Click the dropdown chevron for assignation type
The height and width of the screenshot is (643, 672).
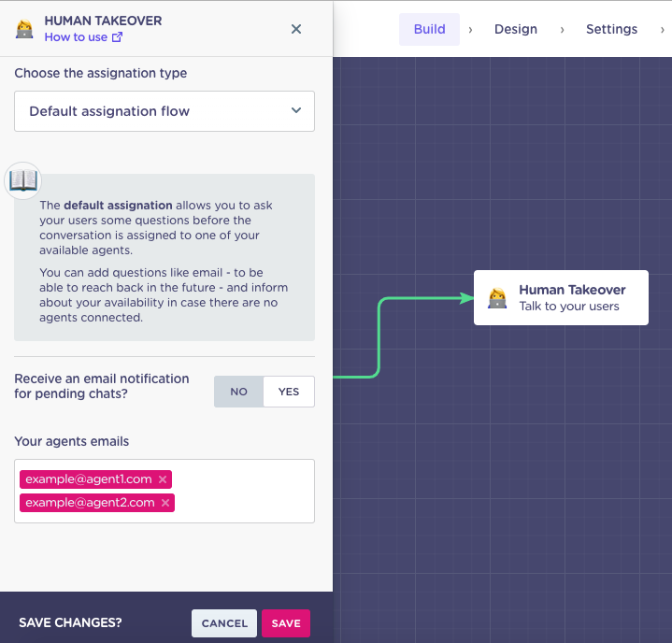(x=296, y=110)
